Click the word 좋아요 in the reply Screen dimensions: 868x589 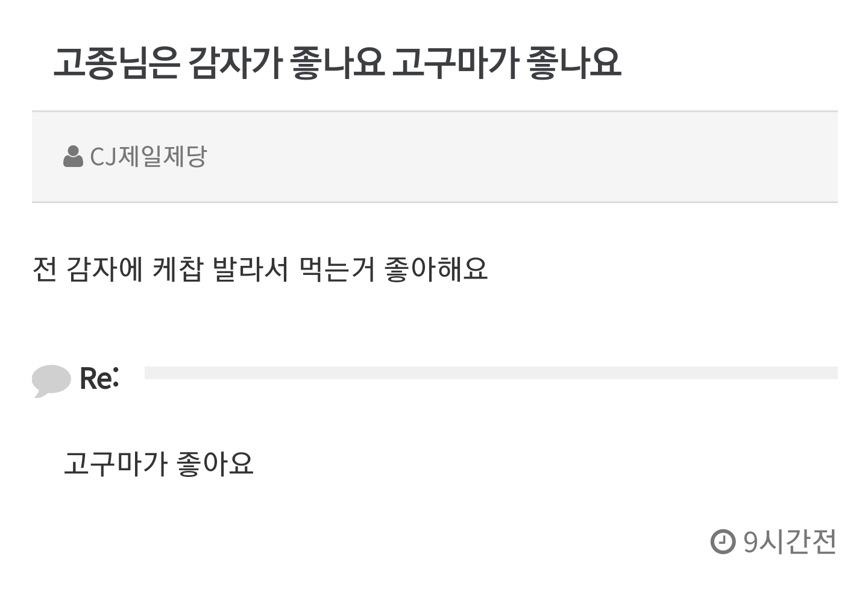[215, 464]
